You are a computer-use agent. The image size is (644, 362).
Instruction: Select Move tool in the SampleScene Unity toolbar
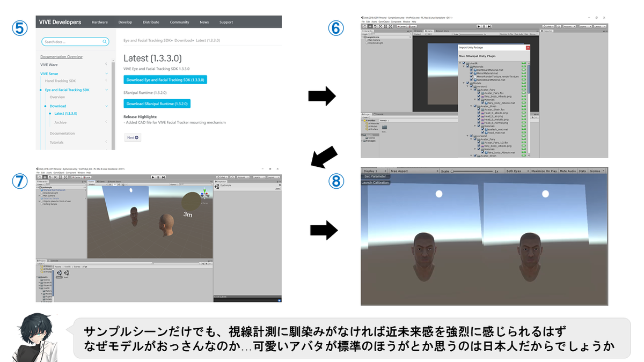point(370,26)
